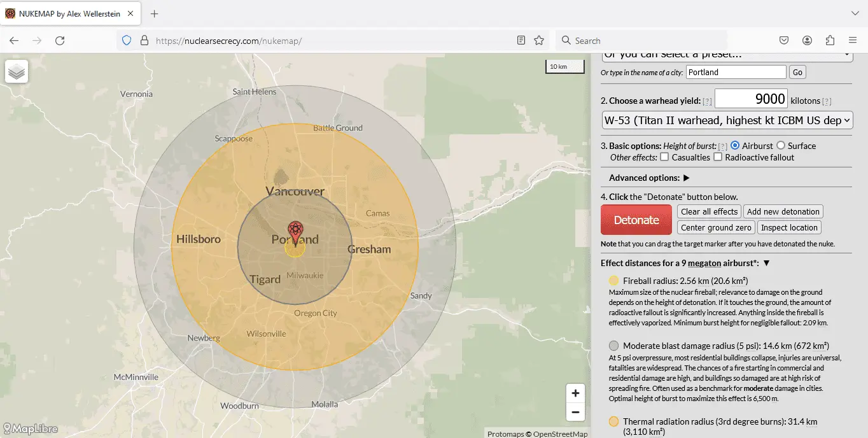Click the red ground zero target marker
The image size is (868, 438).
click(x=295, y=230)
